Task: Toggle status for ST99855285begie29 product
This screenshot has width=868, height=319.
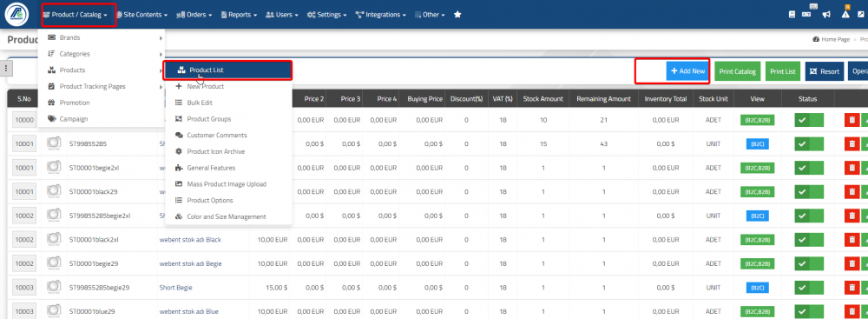Action: pos(809,288)
